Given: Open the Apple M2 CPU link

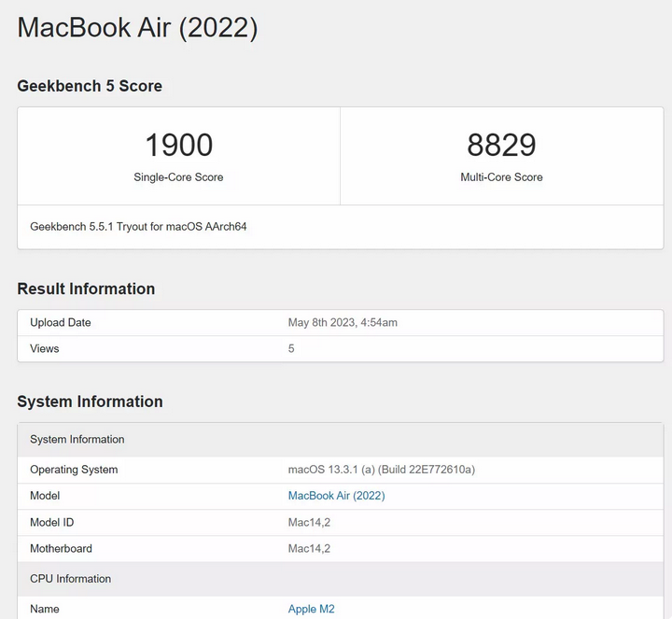Looking at the screenshot, I should (x=311, y=609).
